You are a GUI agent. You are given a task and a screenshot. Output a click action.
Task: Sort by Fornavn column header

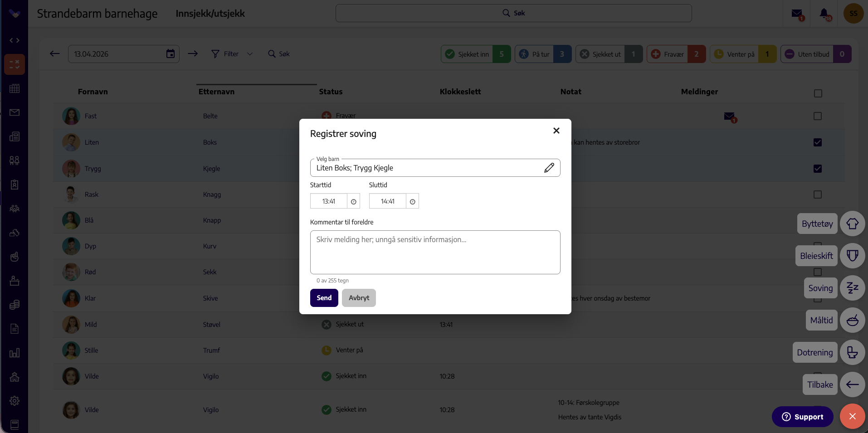point(93,92)
